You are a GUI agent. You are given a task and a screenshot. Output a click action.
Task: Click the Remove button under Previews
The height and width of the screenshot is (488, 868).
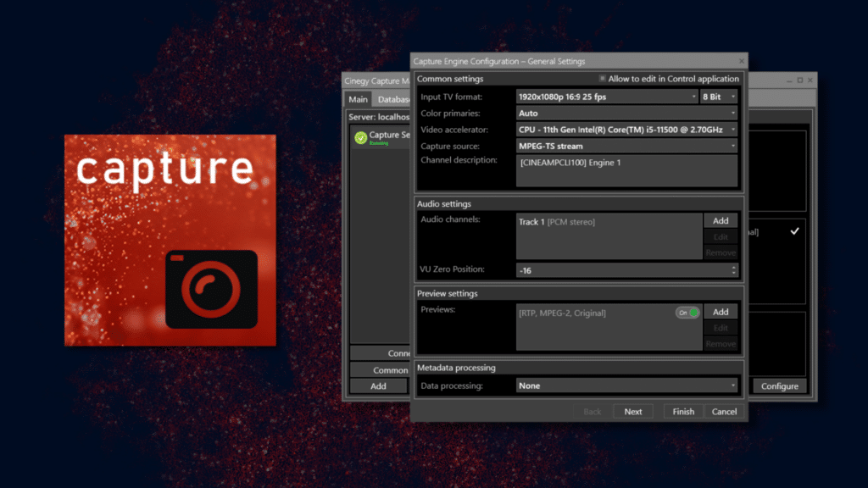click(721, 344)
